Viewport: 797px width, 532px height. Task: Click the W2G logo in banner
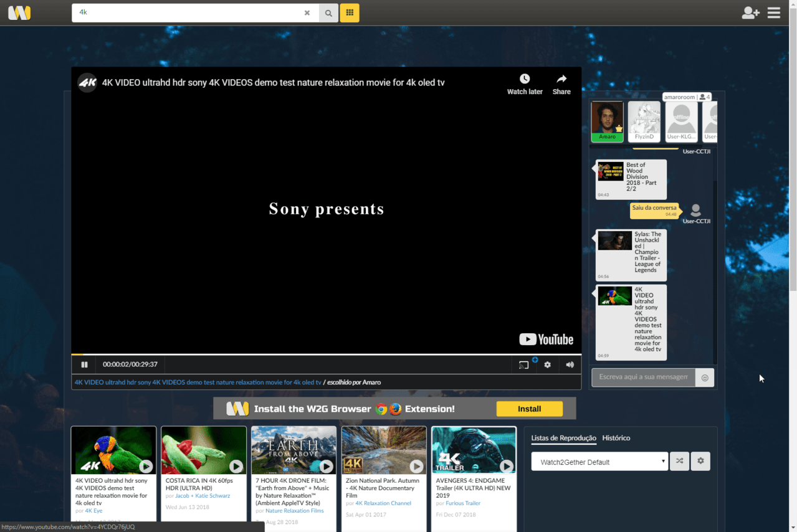237,409
